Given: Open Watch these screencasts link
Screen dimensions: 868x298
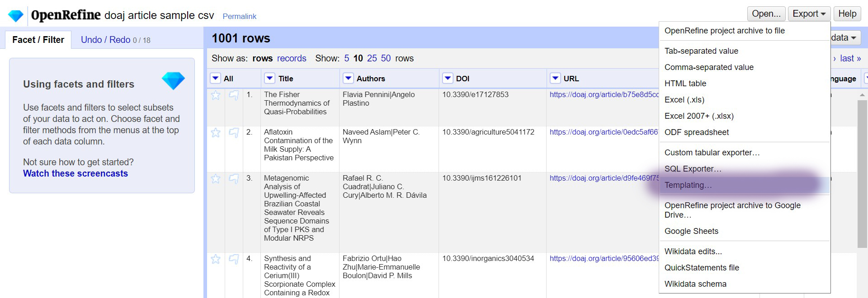Looking at the screenshot, I should tap(75, 173).
